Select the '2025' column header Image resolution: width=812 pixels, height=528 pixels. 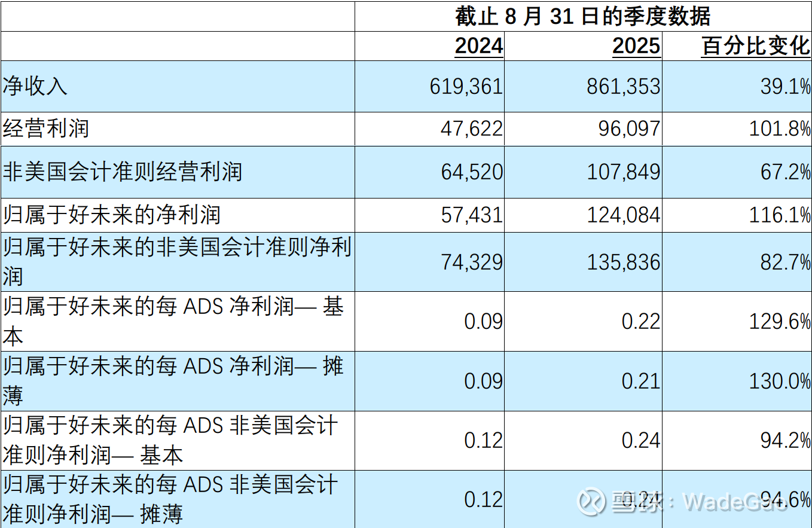coord(636,46)
